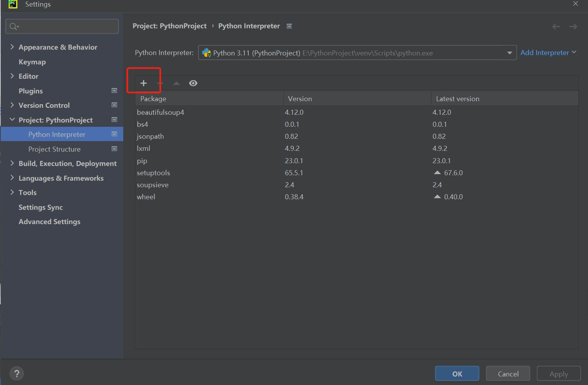Click the forward navigation arrow
Screen dimensions: 588x385
click(x=573, y=26)
